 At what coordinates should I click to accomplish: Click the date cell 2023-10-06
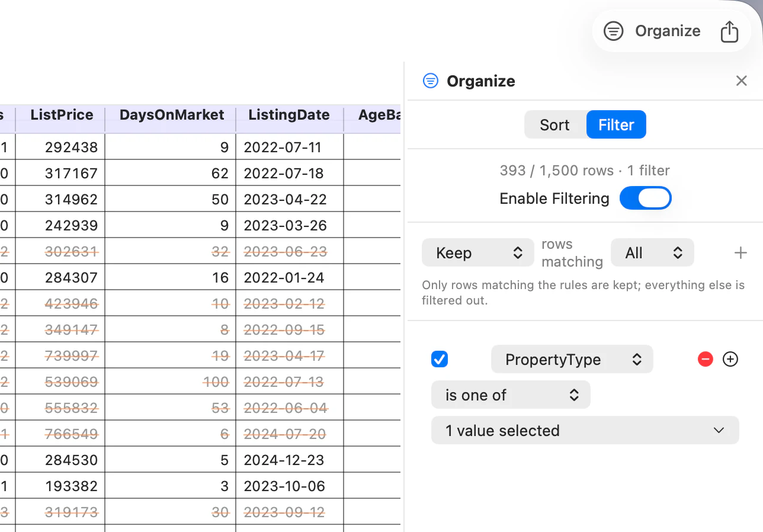(x=290, y=486)
